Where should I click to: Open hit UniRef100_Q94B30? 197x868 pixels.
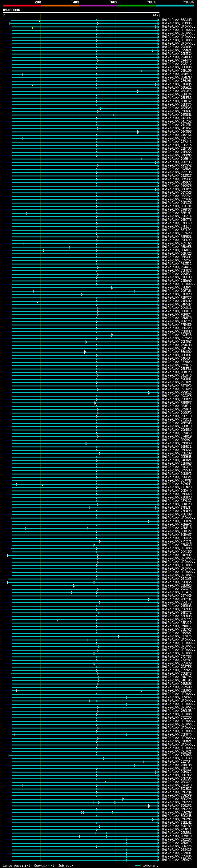(x=177, y=57)
